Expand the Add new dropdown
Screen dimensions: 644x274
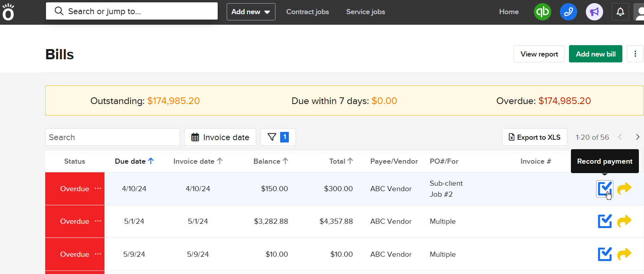point(251,12)
